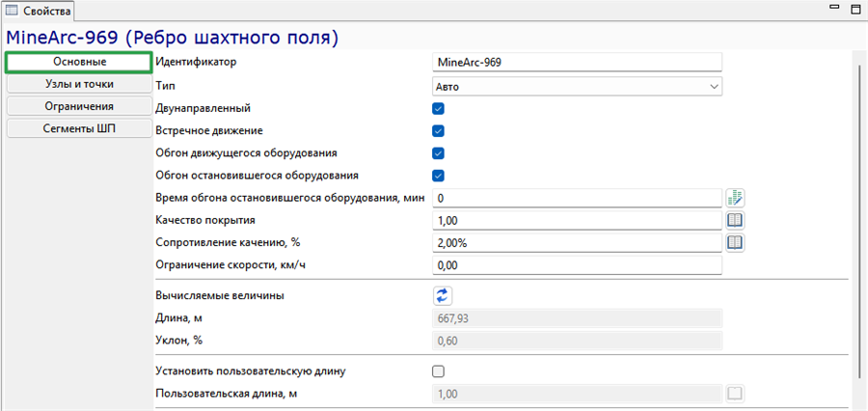Refresh computed values with the blue arrows icon
The width and height of the screenshot is (868, 411).
[x=442, y=295]
